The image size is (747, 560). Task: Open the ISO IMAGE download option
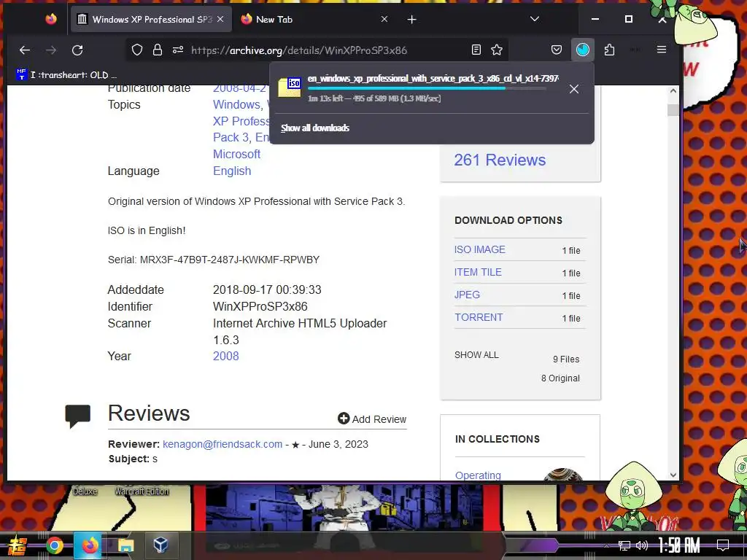coord(480,249)
